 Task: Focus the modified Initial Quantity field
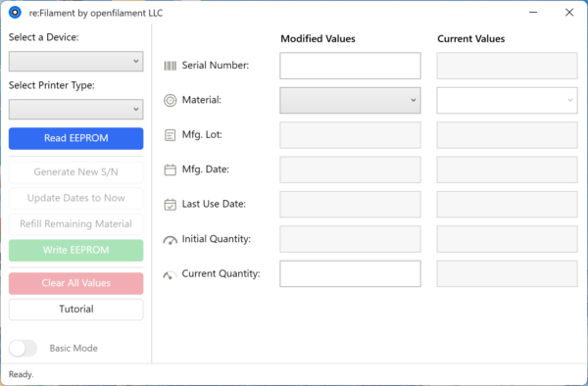point(350,239)
